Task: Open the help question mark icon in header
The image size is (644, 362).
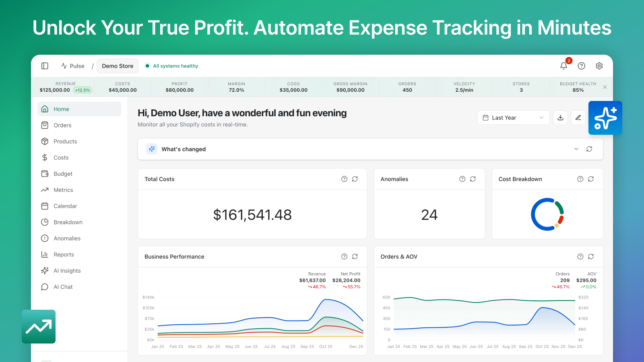Action: (x=581, y=66)
